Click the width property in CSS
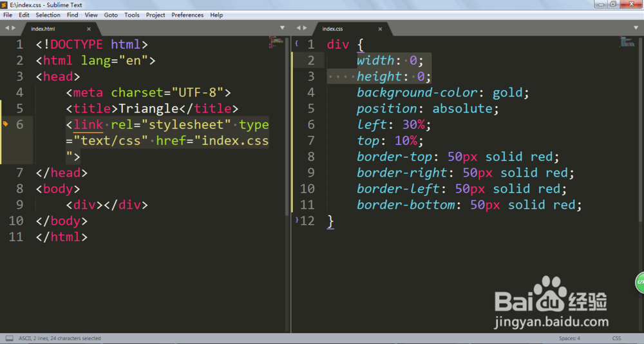Image resolution: width=644 pixels, height=344 pixels. click(375, 61)
